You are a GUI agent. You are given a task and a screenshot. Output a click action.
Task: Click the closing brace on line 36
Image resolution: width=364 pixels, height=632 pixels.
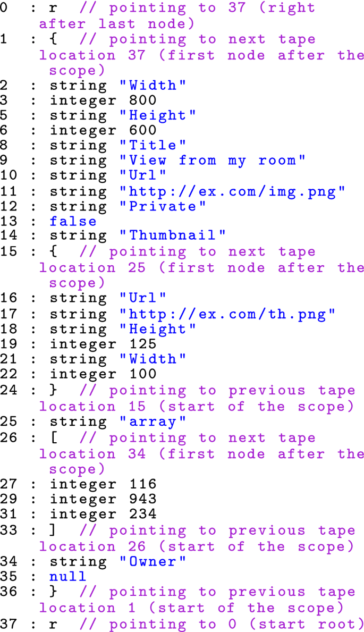(54, 592)
